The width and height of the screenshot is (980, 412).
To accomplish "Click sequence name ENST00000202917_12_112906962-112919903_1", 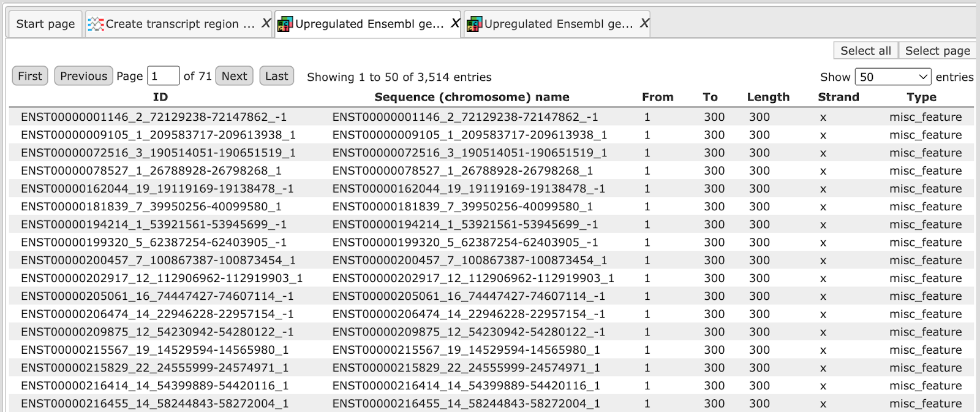I will tap(473, 278).
